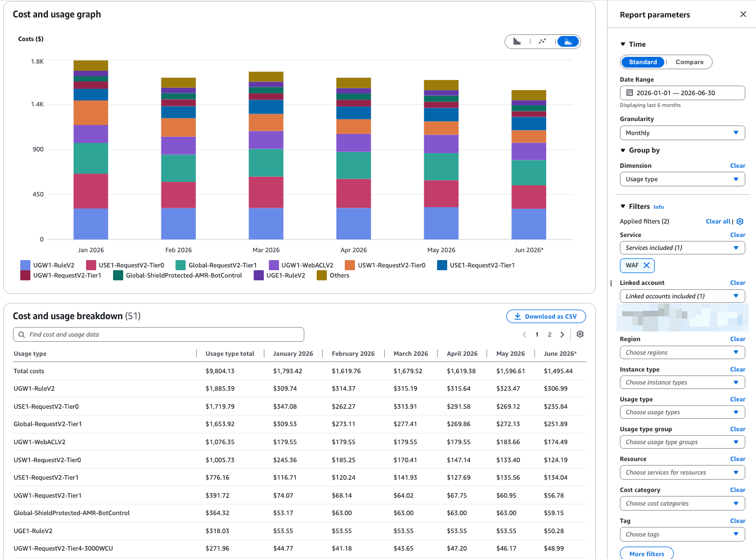
Task: Open the Choose regions dropdown
Action: point(682,352)
